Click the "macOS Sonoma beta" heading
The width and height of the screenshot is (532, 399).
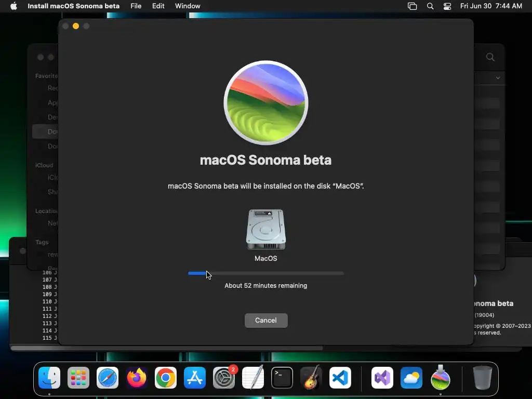(265, 160)
